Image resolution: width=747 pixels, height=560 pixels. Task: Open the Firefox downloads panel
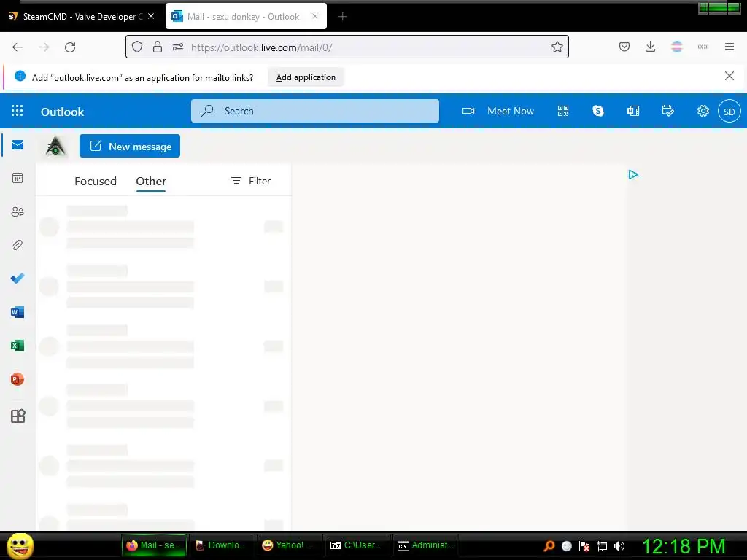pos(650,47)
